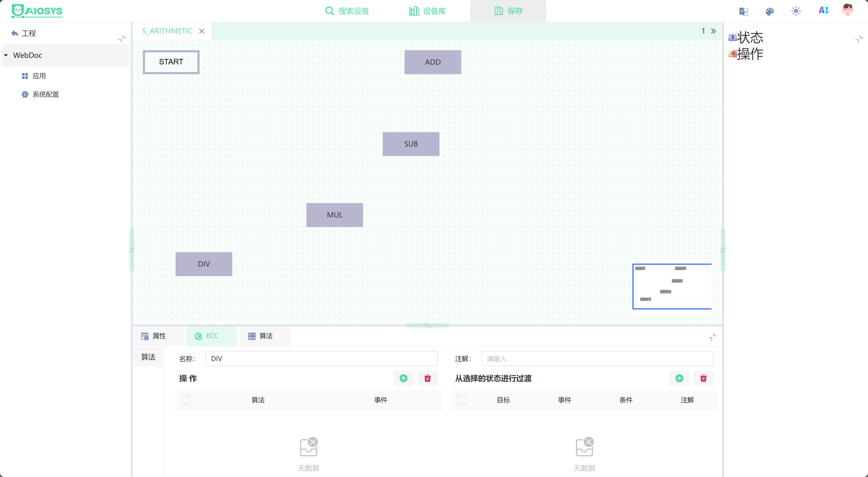This screenshot has width=868, height=477.
Task: Add a new state transition
Action: click(x=679, y=378)
